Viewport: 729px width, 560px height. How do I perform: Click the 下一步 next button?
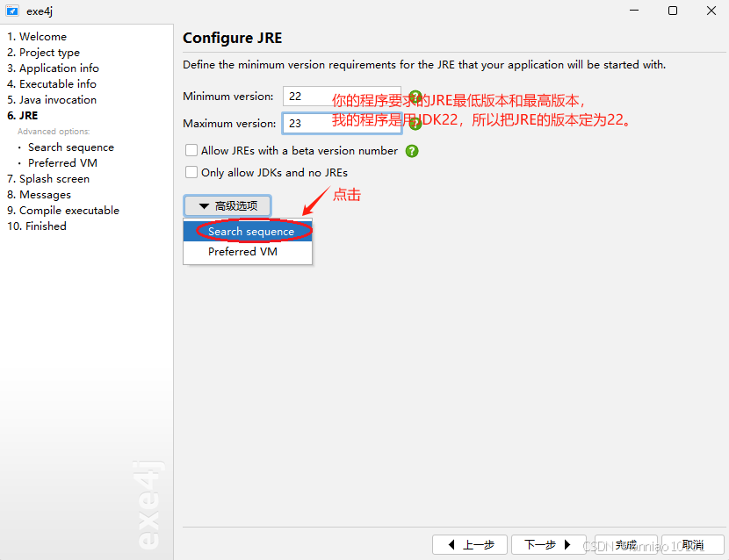[549, 545]
